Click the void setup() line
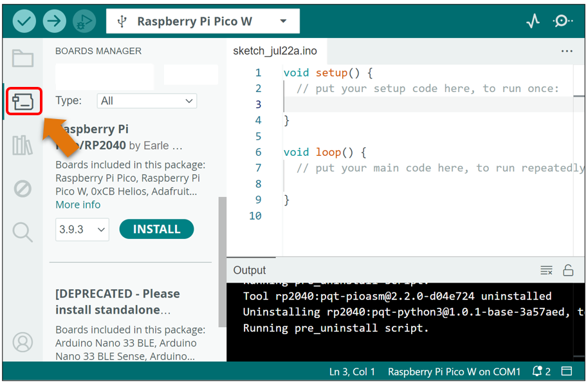This screenshot has width=588, height=385. point(328,73)
